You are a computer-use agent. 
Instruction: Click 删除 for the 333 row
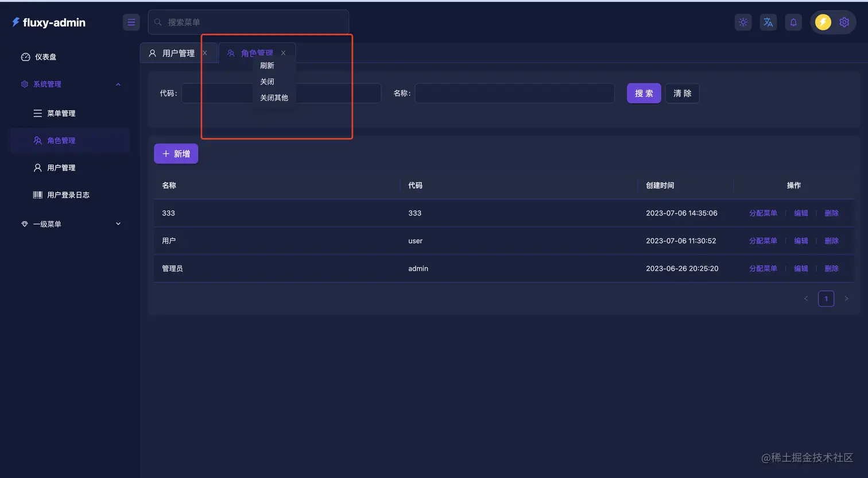point(831,213)
